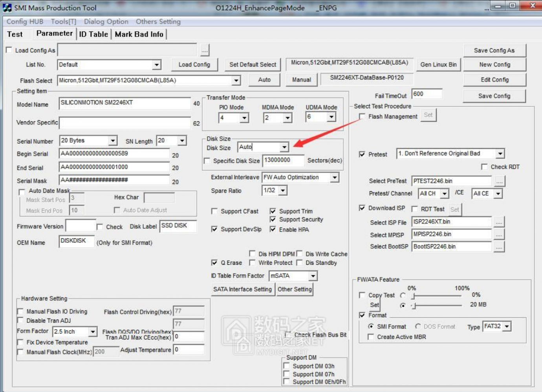Uncheck the Pretest checkbox
Viewport: 542px width, 392px height.
pos(362,154)
